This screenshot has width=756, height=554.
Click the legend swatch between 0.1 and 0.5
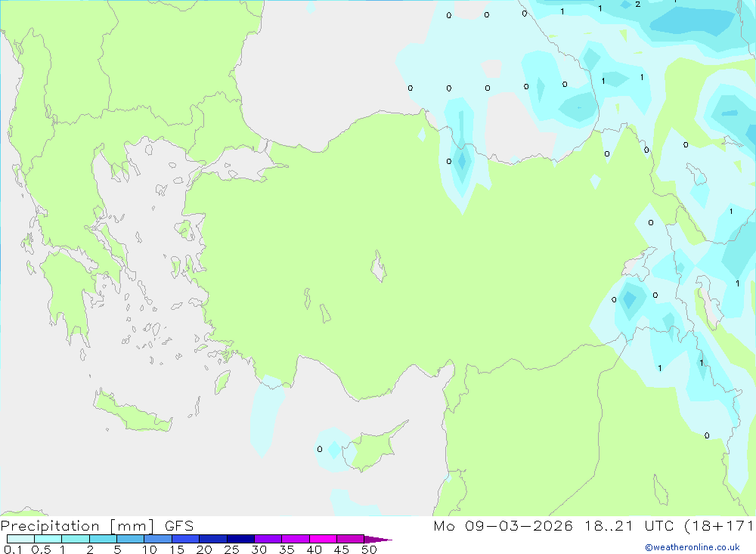(x=20, y=539)
